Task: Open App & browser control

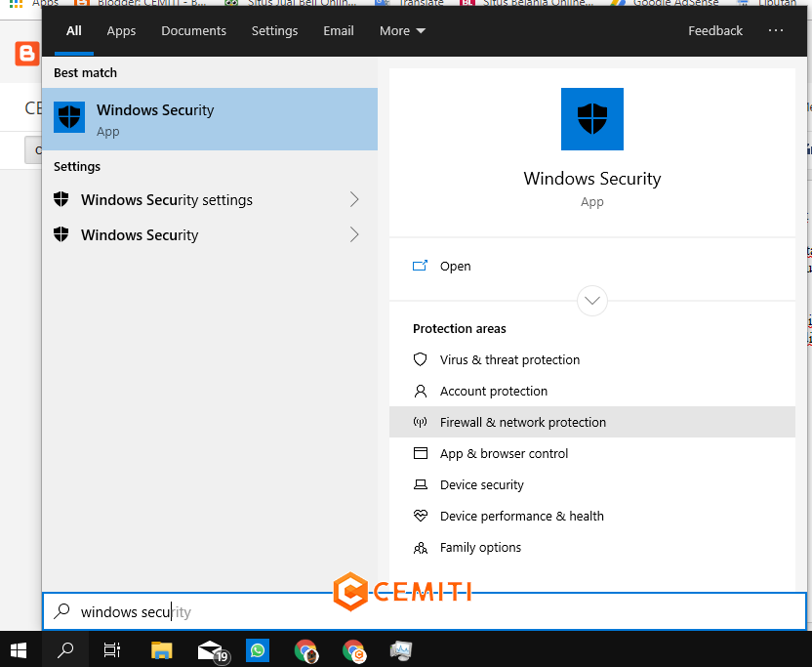Action: [x=591, y=453]
